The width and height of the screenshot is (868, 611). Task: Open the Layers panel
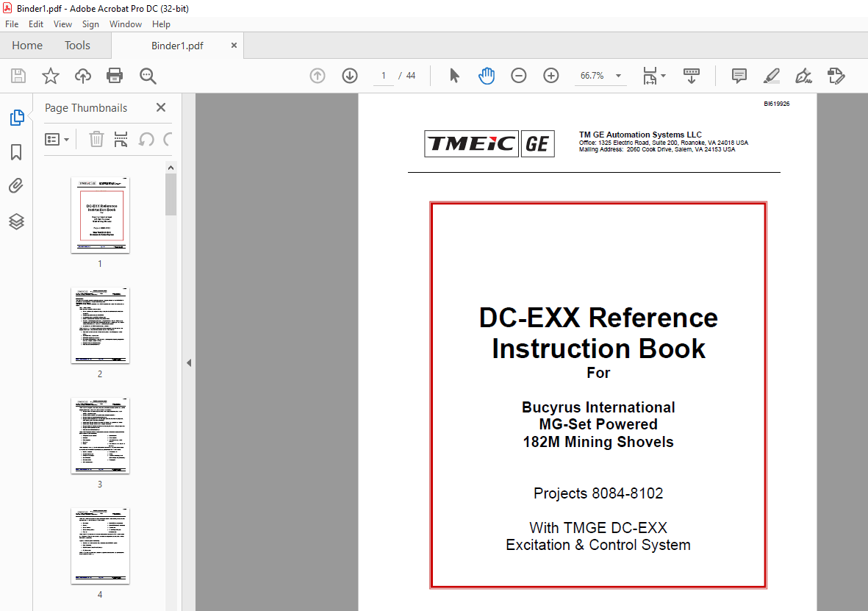coord(16,221)
